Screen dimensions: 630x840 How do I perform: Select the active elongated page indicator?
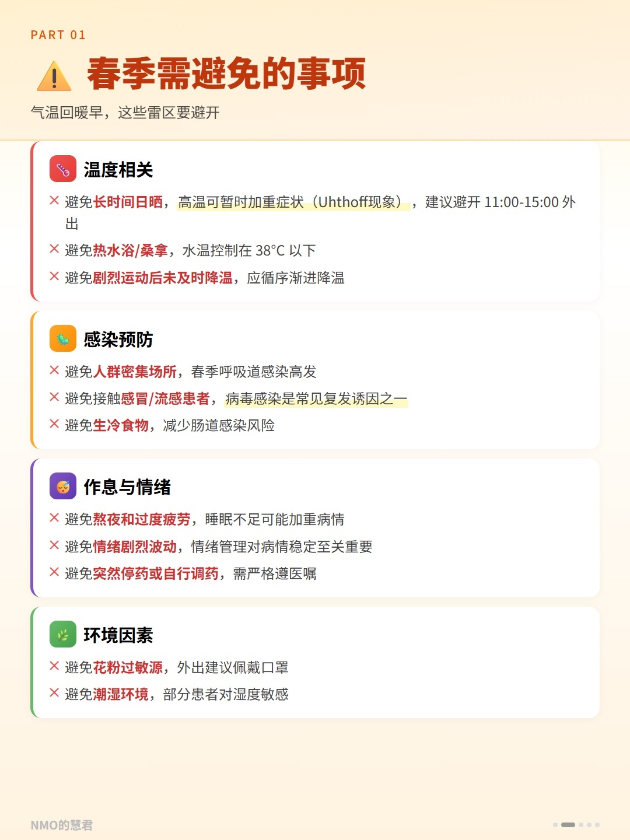pos(568,825)
